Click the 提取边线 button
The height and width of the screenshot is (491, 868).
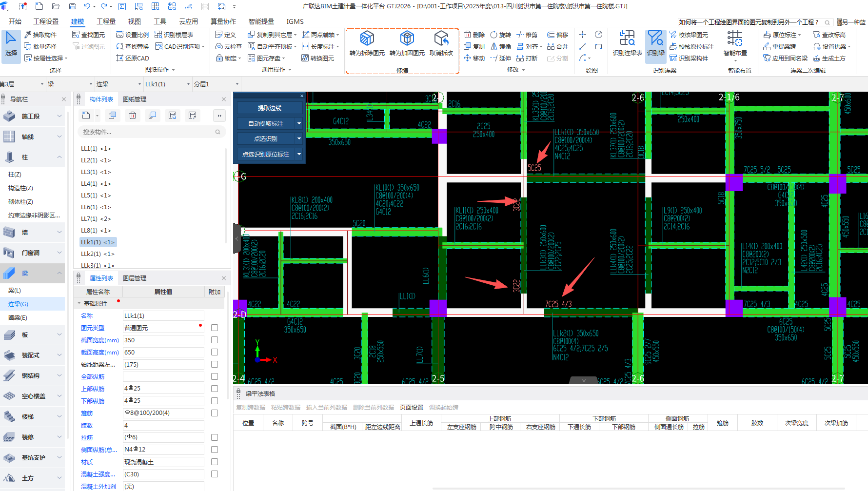(x=270, y=108)
